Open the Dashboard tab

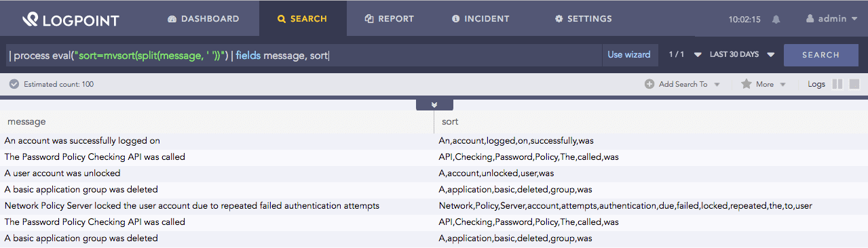click(x=203, y=19)
